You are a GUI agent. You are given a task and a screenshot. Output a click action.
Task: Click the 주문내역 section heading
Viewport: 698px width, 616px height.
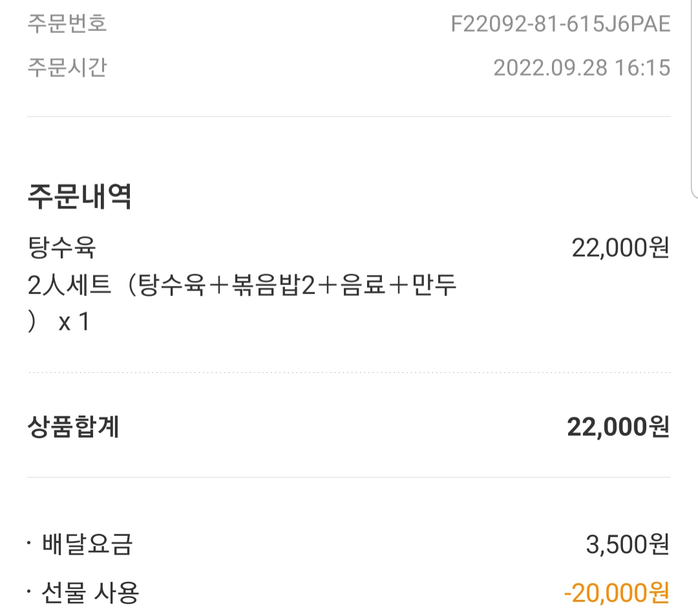click(79, 196)
